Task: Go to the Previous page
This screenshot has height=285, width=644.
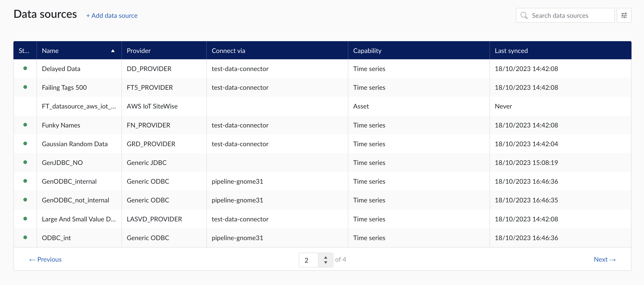Action: [x=45, y=259]
